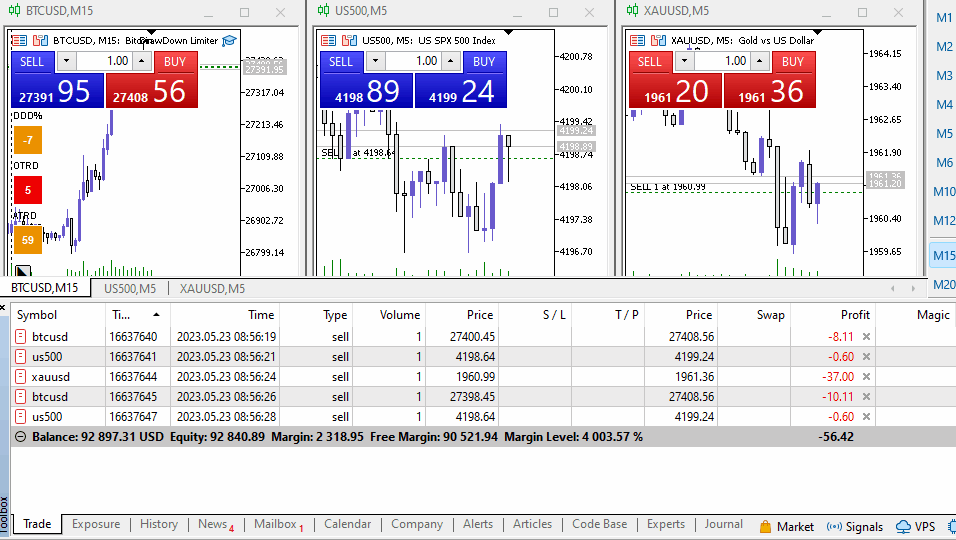Open the News tab
This screenshot has height=540, width=956.
click(x=216, y=524)
